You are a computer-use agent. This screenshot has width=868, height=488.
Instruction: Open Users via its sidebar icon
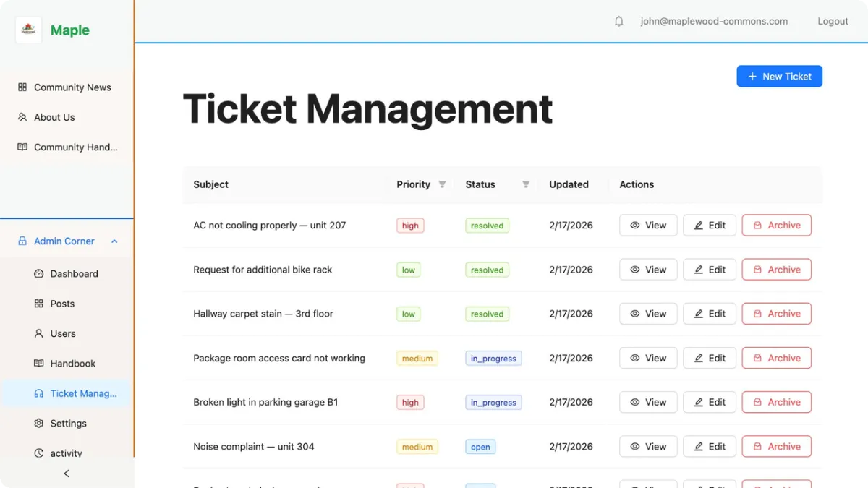tap(38, 333)
